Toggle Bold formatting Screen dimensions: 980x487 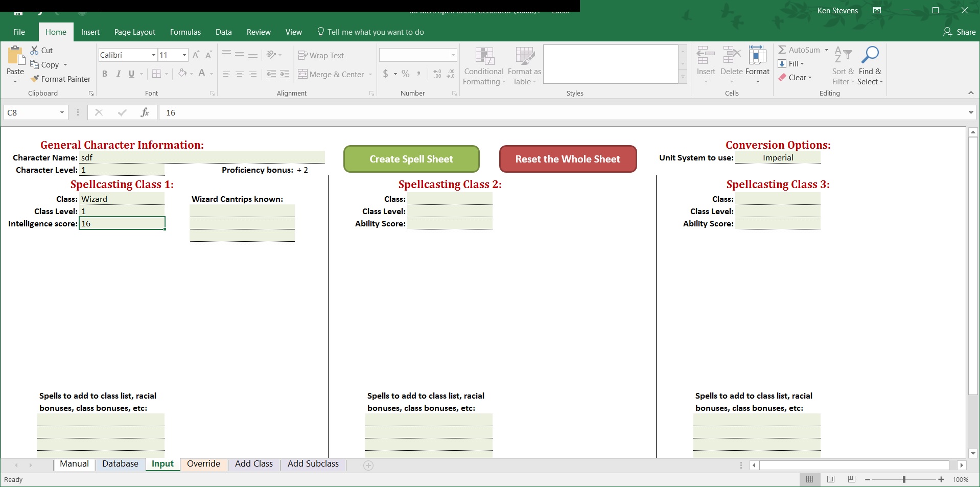pos(105,74)
